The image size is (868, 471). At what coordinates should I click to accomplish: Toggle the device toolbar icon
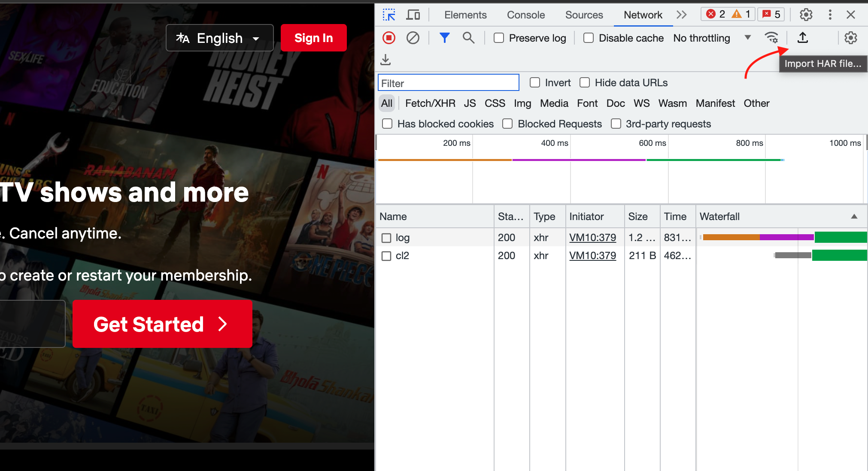(413, 15)
